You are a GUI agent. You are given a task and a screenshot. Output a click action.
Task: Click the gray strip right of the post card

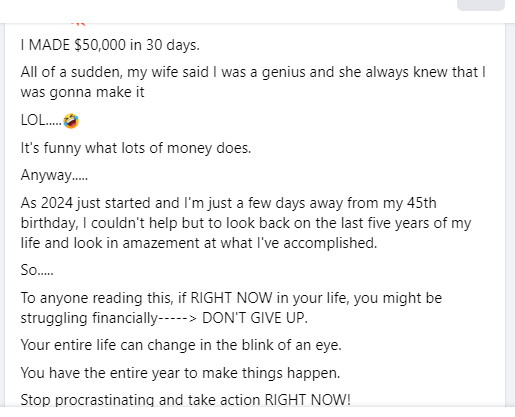point(510,215)
